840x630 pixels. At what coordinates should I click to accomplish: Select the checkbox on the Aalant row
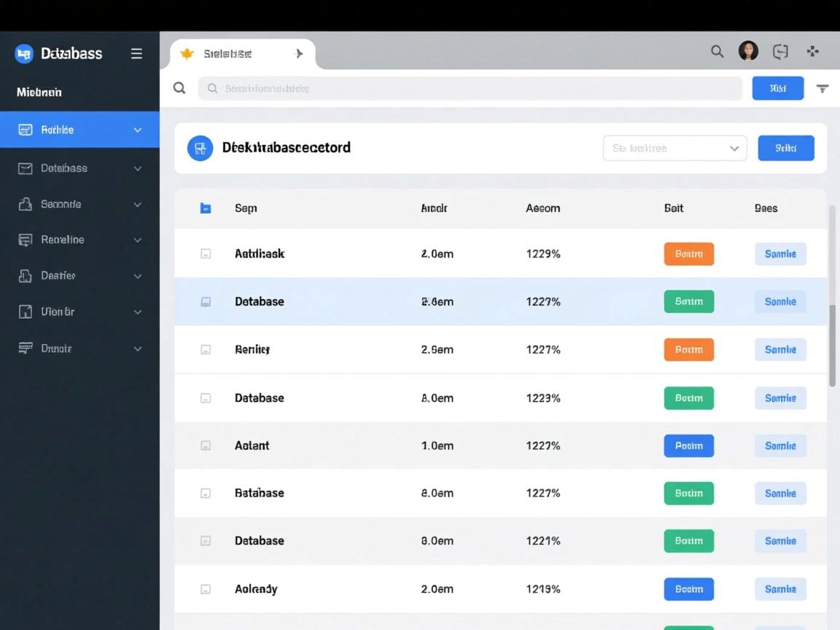pos(206,445)
